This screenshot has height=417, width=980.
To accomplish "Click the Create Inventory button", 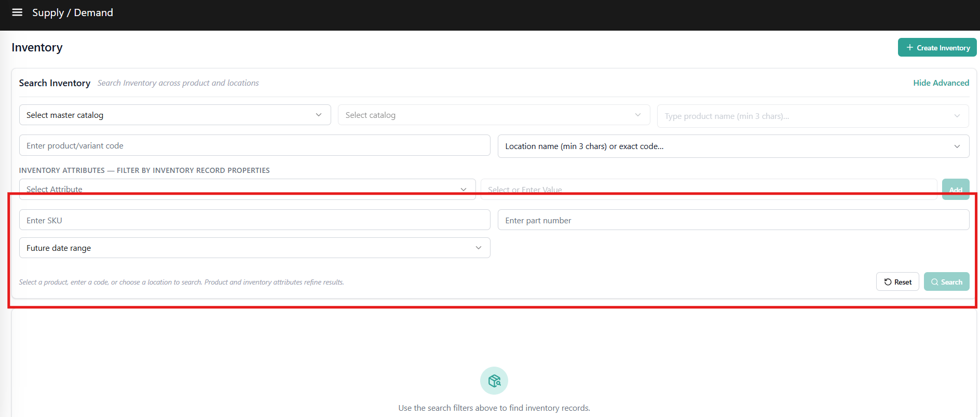I will pyautogui.click(x=937, y=47).
